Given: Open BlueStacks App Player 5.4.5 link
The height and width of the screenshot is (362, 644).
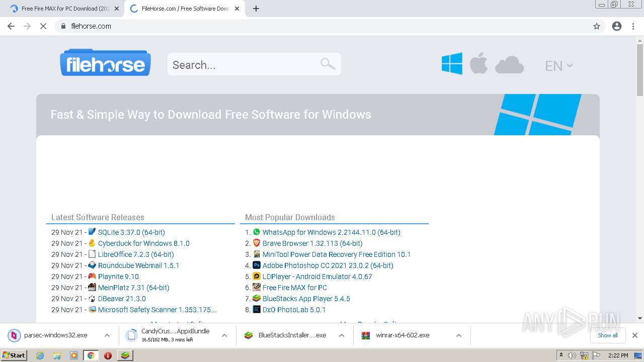Looking at the screenshot, I should point(306,299).
